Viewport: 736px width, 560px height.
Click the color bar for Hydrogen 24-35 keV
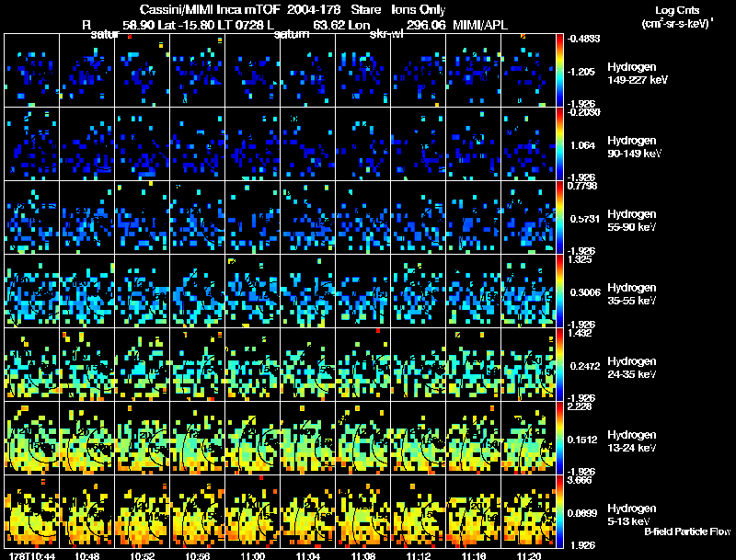pyautogui.click(x=559, y=365)
